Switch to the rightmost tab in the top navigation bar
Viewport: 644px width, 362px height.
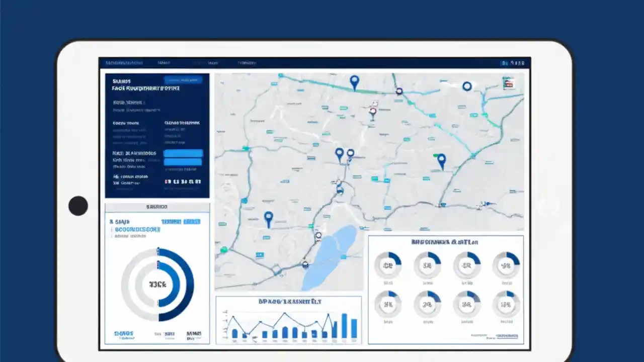(247, 63)
